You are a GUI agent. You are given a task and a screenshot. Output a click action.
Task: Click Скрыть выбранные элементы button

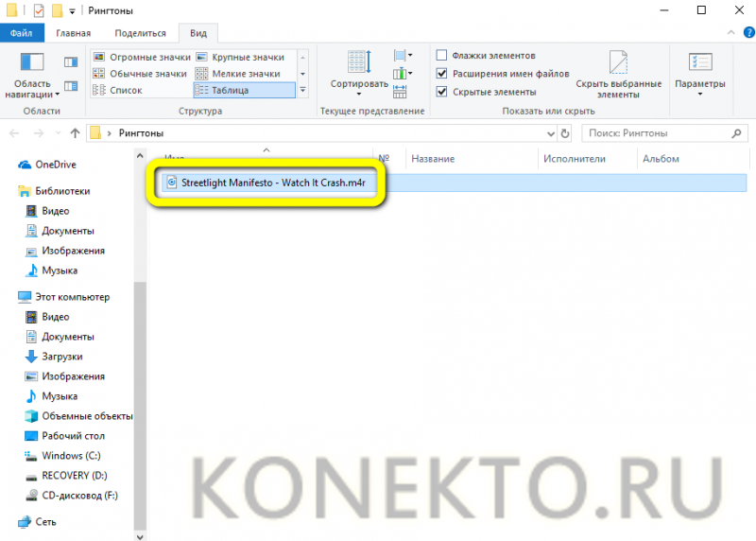[619, 75]
